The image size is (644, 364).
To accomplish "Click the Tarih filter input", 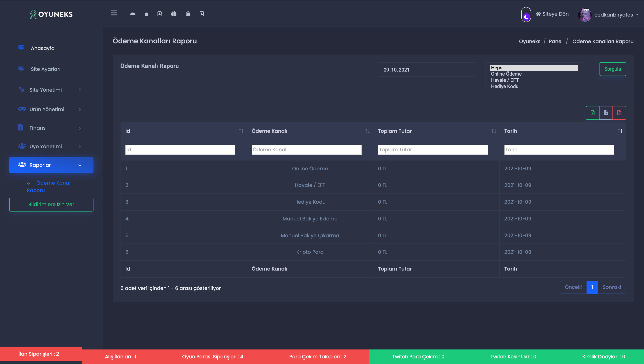I will (x=559, y=150).
